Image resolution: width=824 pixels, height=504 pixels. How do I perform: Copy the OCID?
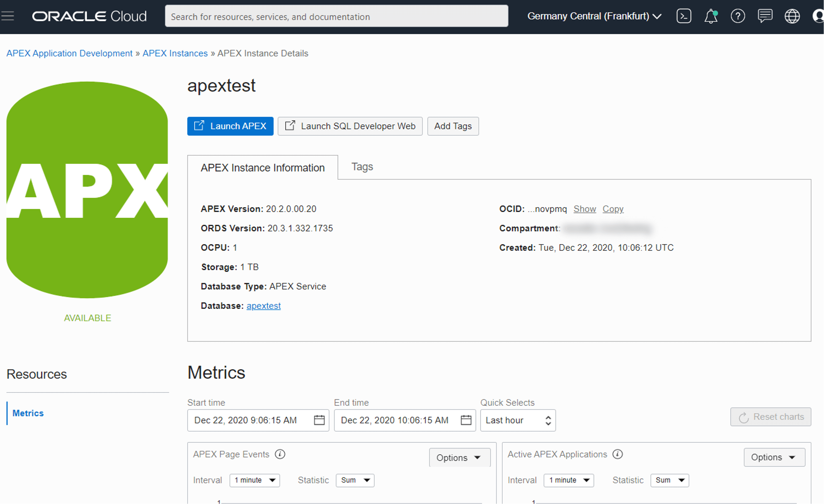pyautogui.click(x=613, y=209)
